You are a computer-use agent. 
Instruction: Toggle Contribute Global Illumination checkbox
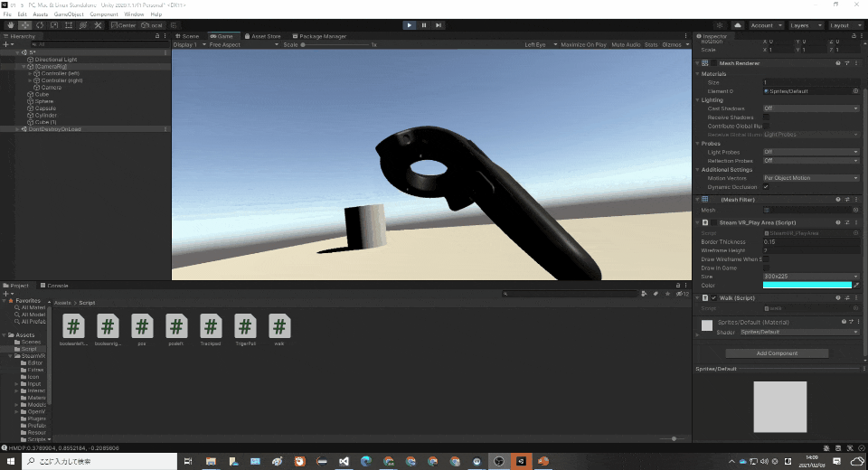coord(766,127)
